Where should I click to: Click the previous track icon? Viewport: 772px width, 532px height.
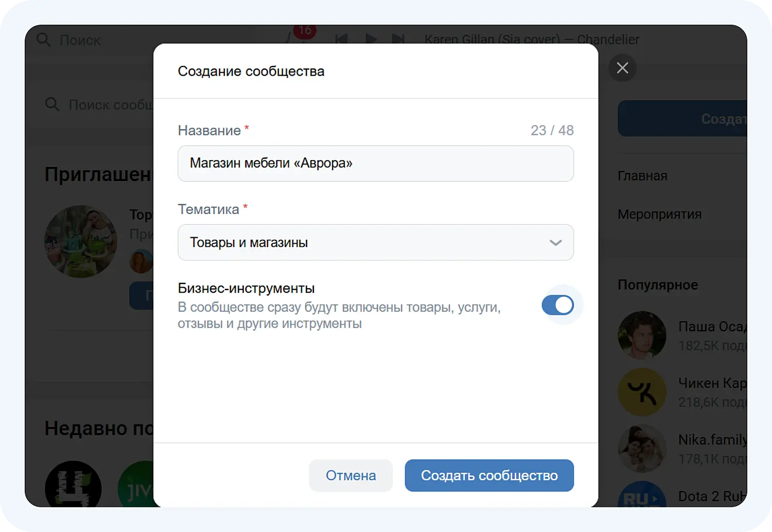tap(341, 39)
